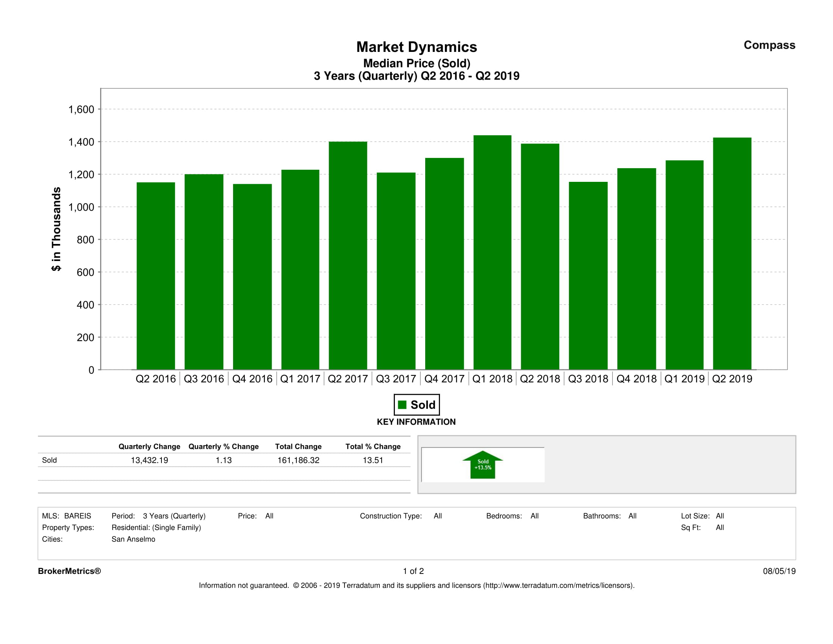Click the 161,186.32 Total Change value
This screenshot has width=833, height=644.
pos(298,460)
